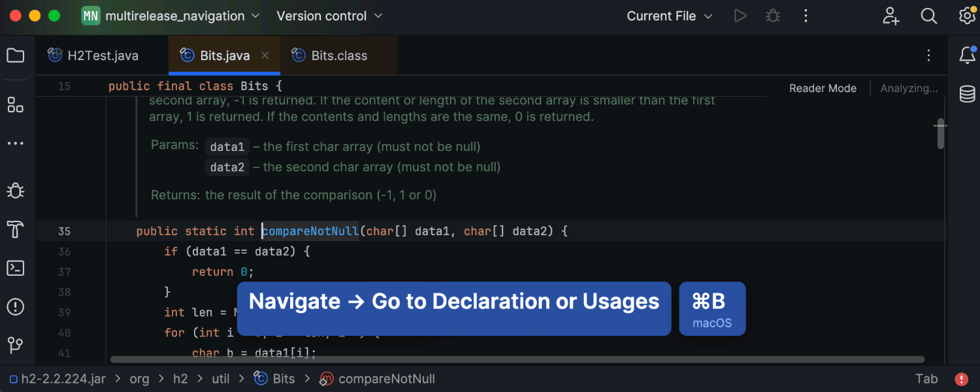Show the Notifications bell panel
This screenshot has width=980, height=392.
[x=967, y=56]
